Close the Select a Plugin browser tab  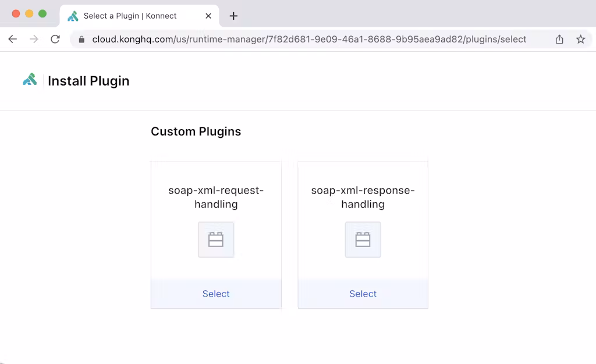[x=208, y=16]
